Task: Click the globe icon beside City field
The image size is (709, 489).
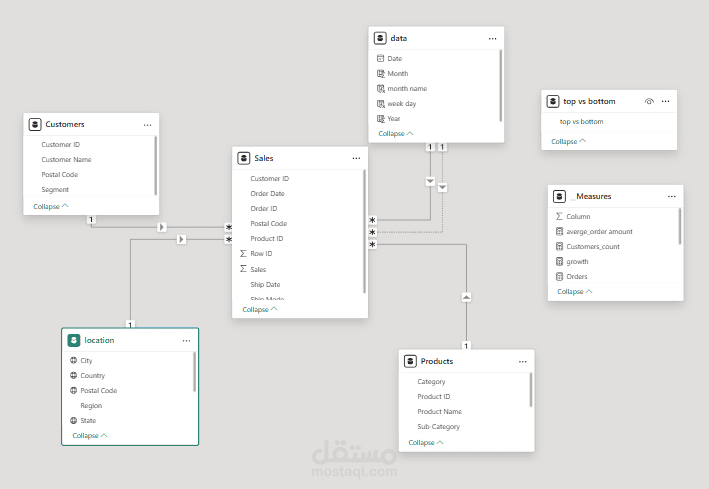Action: [73, 360]
